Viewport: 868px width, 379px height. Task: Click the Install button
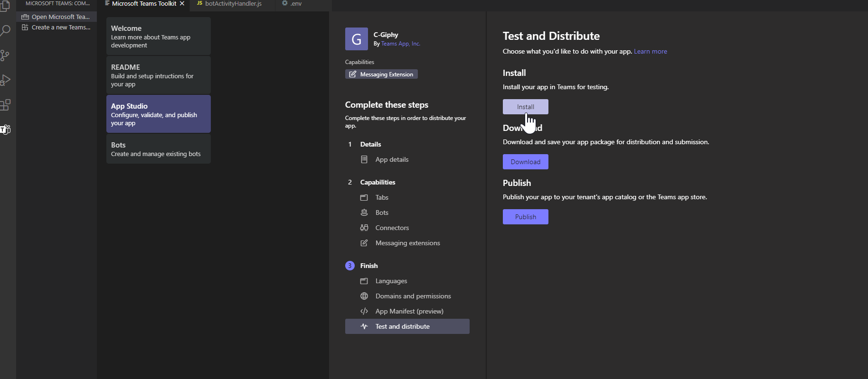pyautogui.click(x=526, y=107)
